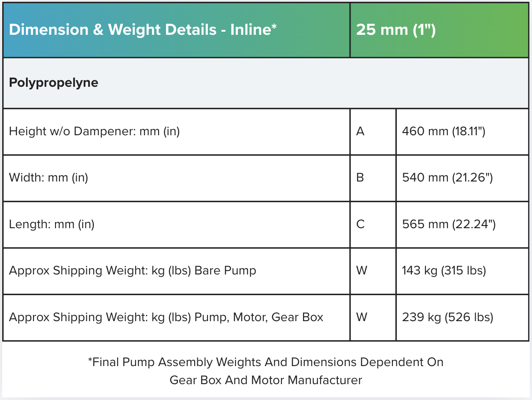The height and width of the screenshot is (400, 532).
Task: Select the 565 mm (22.24") value
Action: [x=449, y=225]
